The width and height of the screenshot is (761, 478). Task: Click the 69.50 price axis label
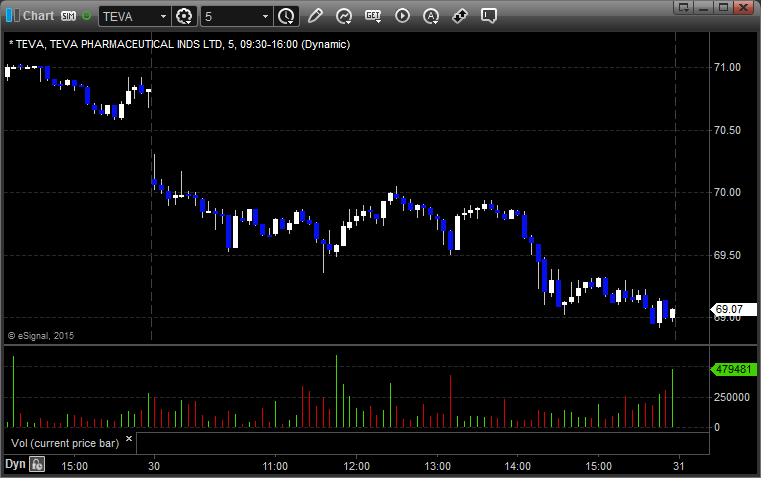pos(727,255)
